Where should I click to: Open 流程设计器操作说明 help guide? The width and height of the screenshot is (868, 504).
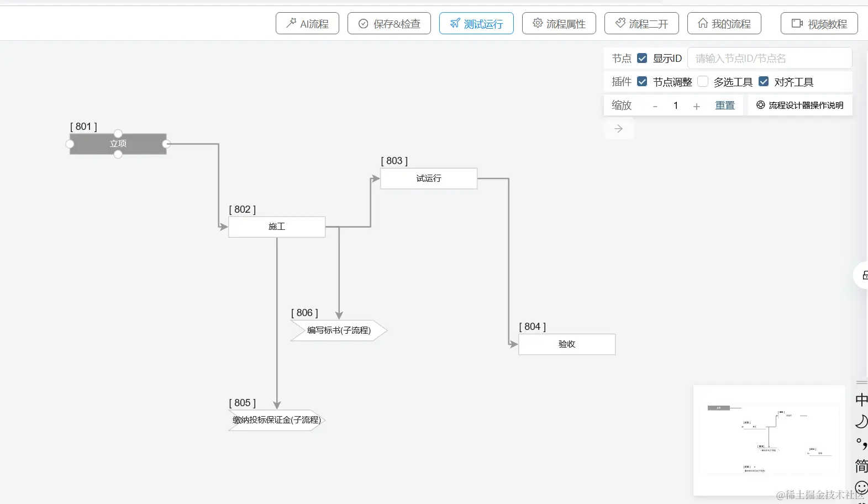click(x=800, y=105)
